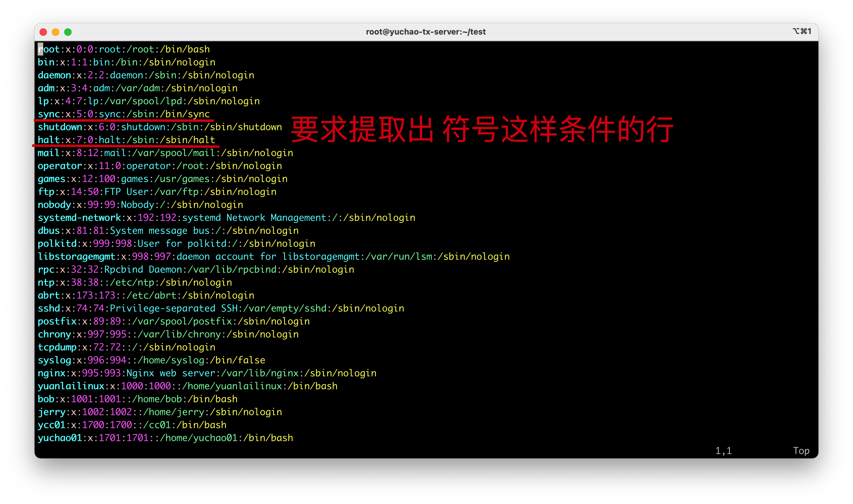Click the libstoragemgmt account line
Screen dimensions: 853x504
click(273, 257)
